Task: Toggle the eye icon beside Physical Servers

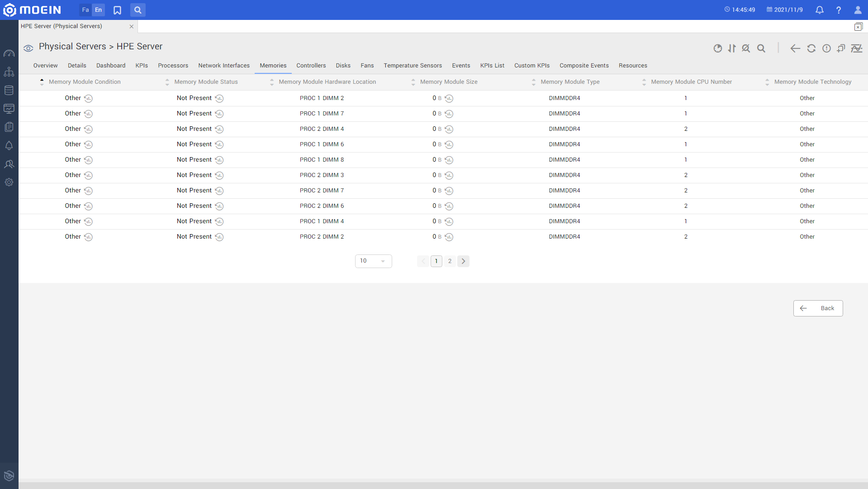Action: pyautogui.click(x=28, y=48)
